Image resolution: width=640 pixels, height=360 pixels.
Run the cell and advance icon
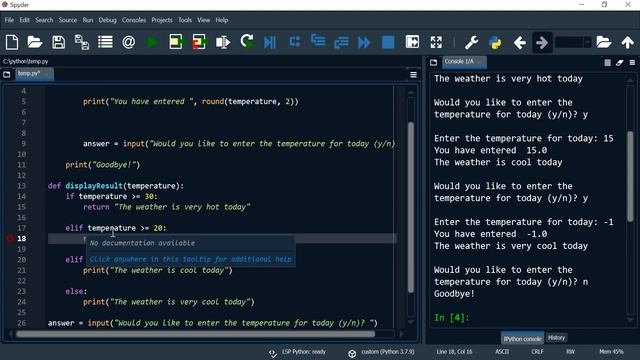point(199,42)
